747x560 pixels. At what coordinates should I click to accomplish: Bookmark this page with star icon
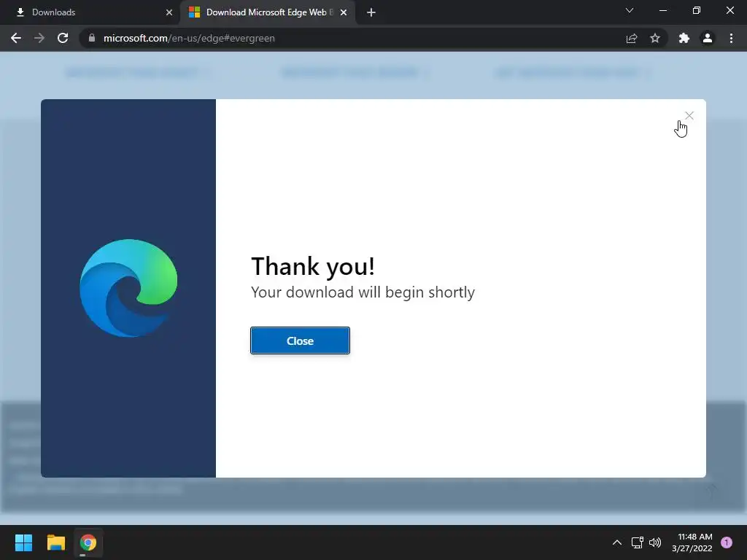click(655, 38)
